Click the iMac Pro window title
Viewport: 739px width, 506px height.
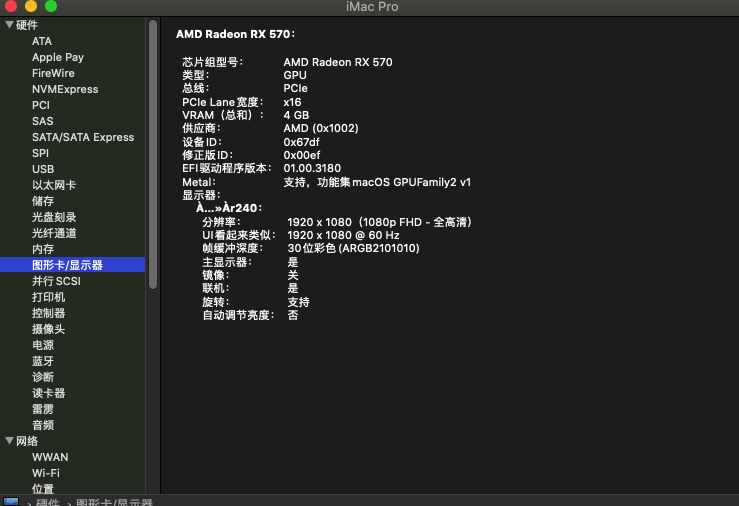point(372,7)
